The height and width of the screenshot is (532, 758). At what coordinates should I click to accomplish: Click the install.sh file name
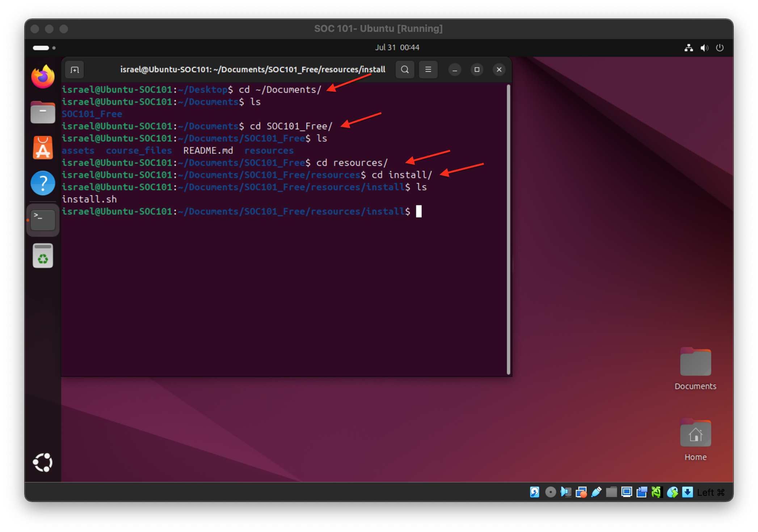89,199
